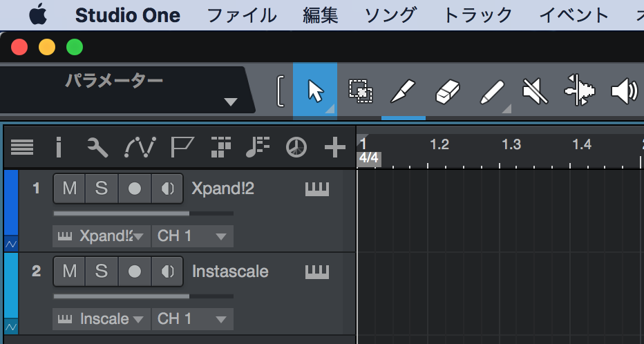
Task: Open chord track note icon
Action: pyautogui.click(x=258, y=147)
